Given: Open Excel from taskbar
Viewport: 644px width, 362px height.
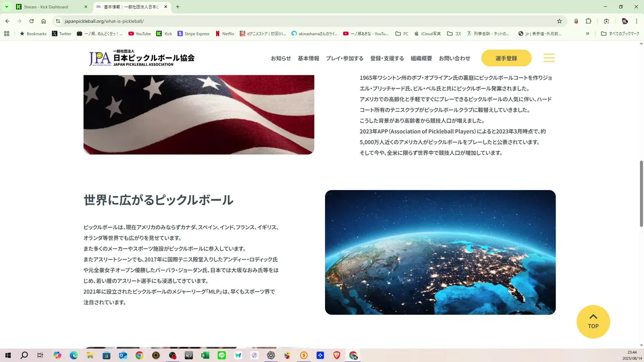Looking at the screenshot, I should point(205,355).
